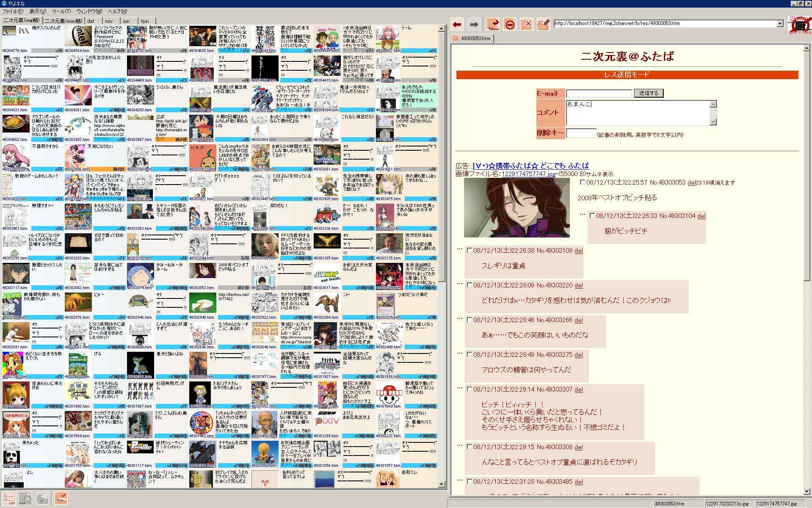Viewport: 812px width, 508px height.
Task: Click the X close-page toolbar icon
Action: 528,24
